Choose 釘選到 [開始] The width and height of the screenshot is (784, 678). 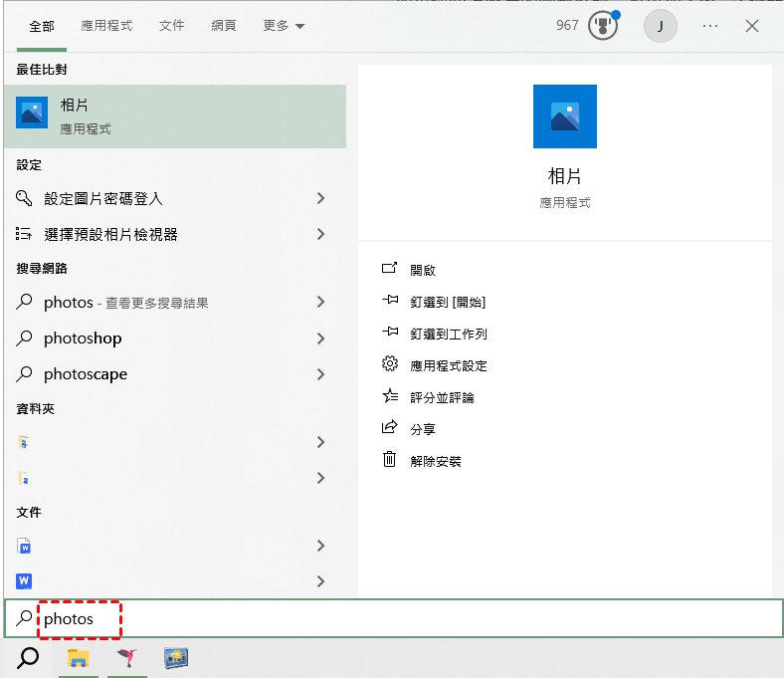448,302
